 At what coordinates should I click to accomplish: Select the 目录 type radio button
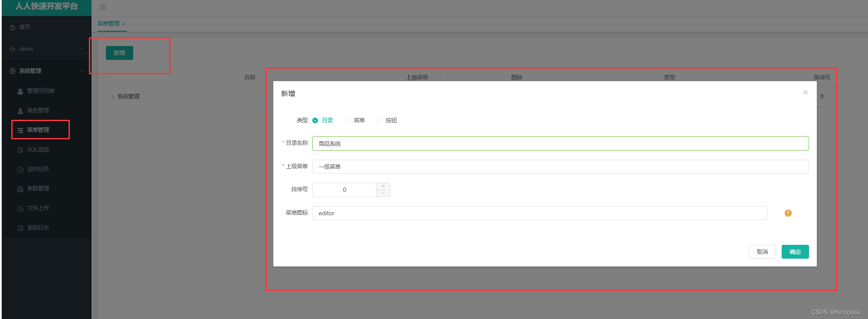[x=315, y=120]
